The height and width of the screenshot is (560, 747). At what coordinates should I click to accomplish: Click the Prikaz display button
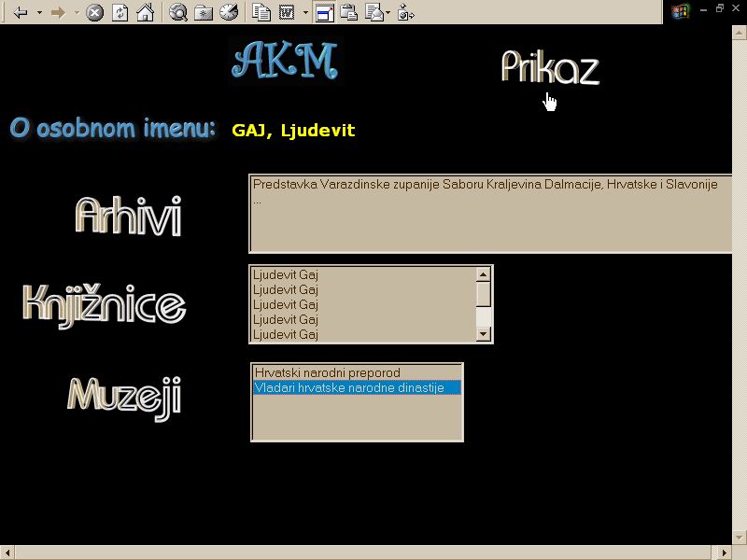pos(549,67)
